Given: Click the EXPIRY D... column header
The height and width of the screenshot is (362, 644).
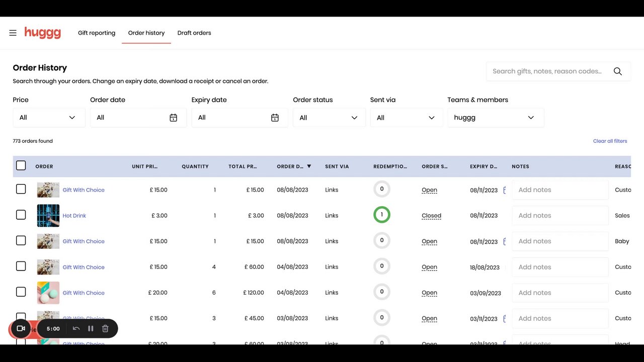Looking at the screenshot, I should pos(484,166).
